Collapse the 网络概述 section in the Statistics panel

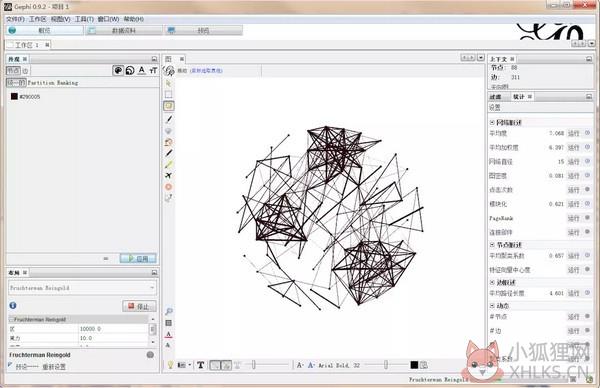pos(492,122)
